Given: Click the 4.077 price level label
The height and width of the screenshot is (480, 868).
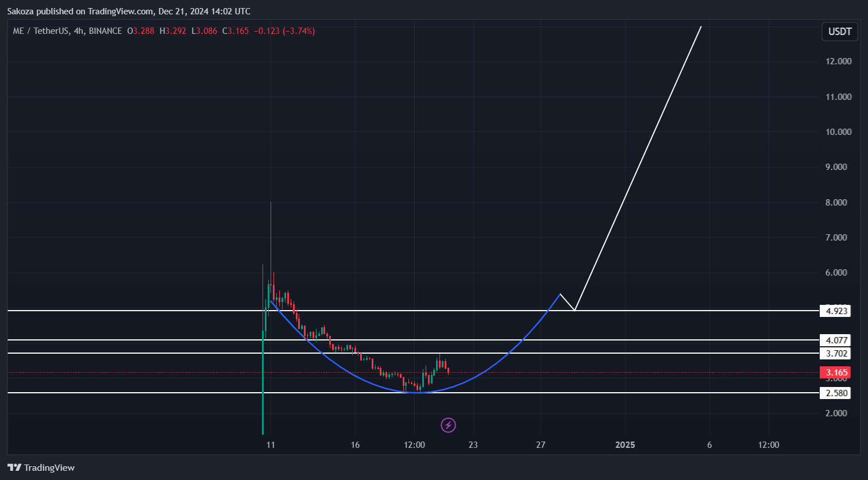Looking at the screenshot, I should [836, 340].
